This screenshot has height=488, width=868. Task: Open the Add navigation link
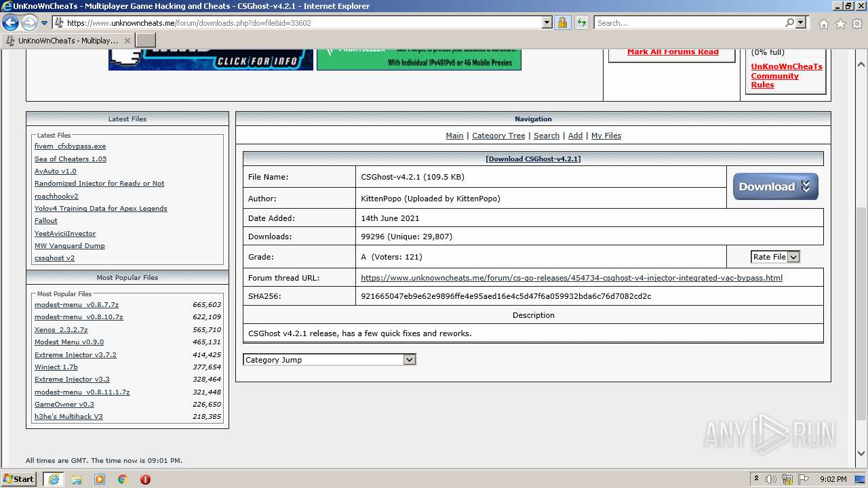575,136
